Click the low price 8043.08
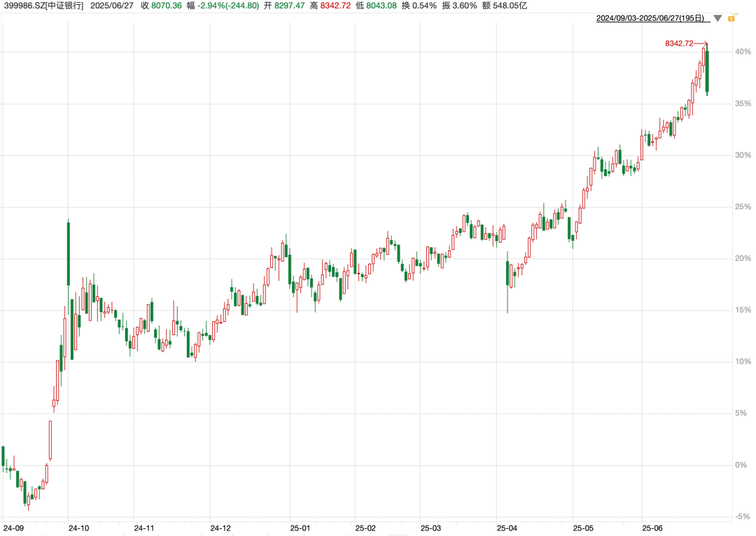756x536 pixels. tap(381, 6)
